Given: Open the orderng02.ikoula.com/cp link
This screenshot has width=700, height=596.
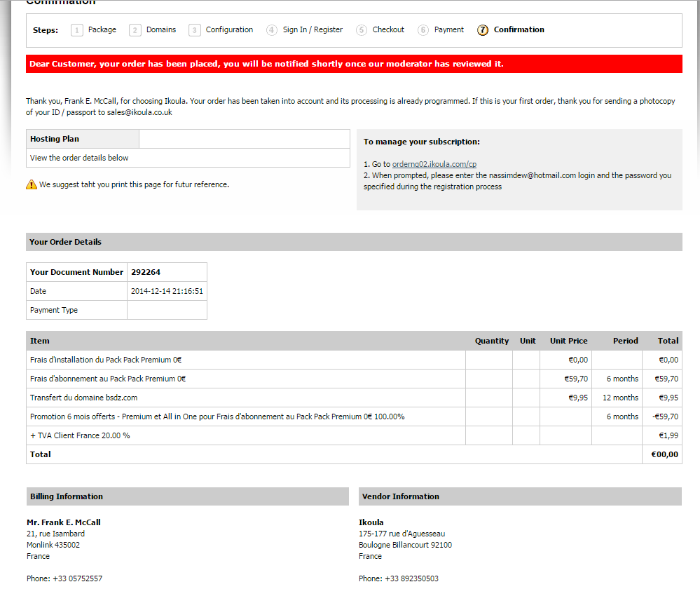Looking at the screenshot, I should coord(434,164).
